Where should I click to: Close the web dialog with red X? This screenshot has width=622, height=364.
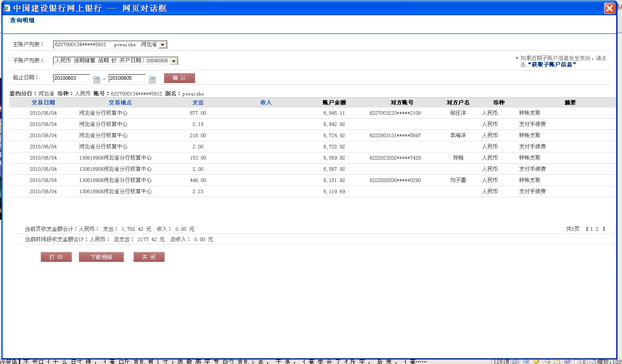tap(609, 8)
